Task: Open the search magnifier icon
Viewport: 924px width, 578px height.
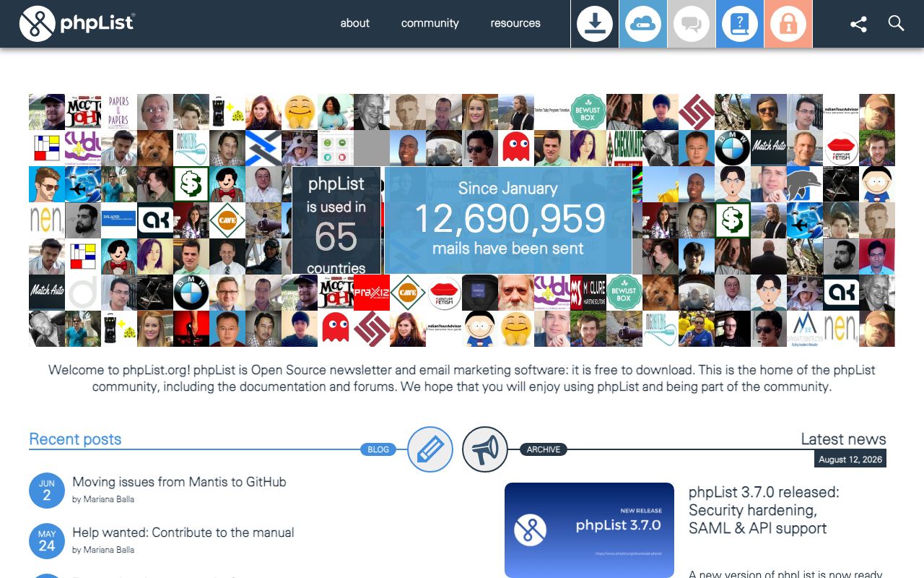Action: tap(896, 23)
